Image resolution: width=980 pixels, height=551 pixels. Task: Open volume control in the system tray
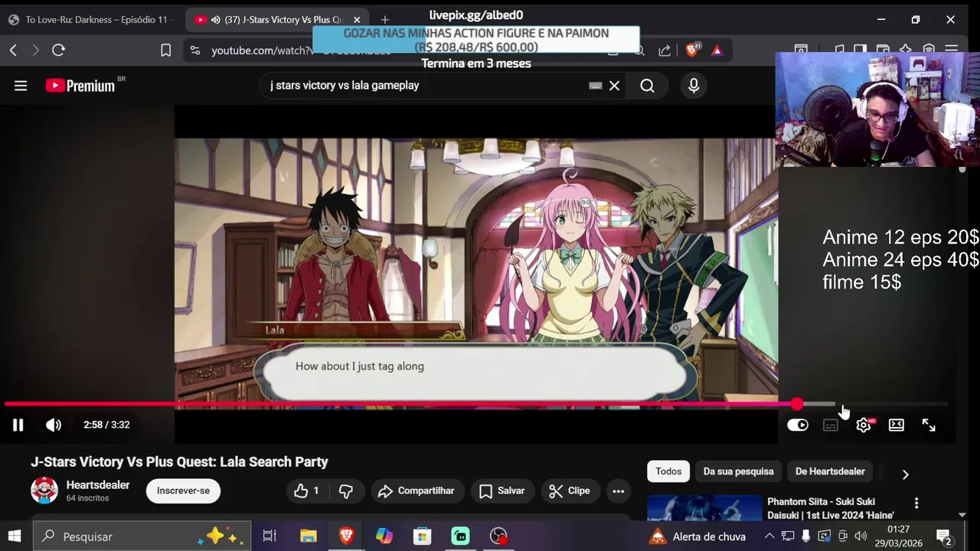click(x=861, y=536)
